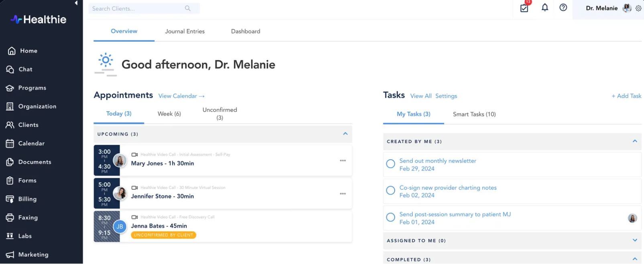Click assignee avatar on post-session summary task

632,218
